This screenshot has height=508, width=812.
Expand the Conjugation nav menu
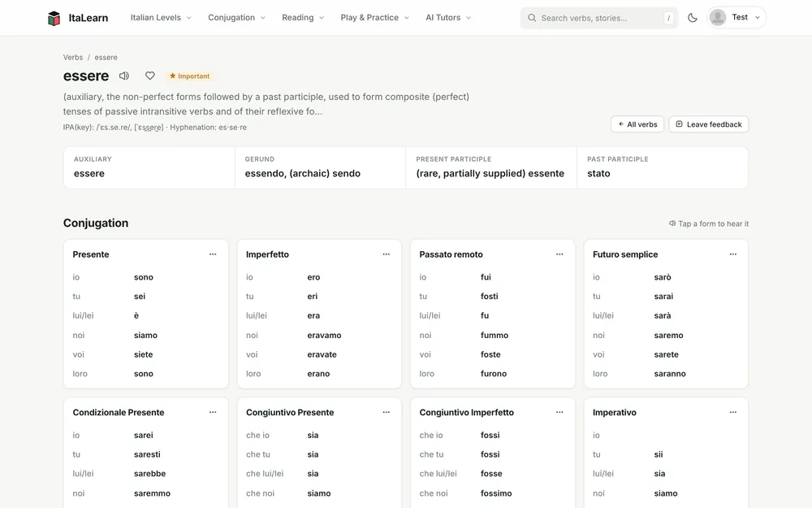(x=236, y=18)
